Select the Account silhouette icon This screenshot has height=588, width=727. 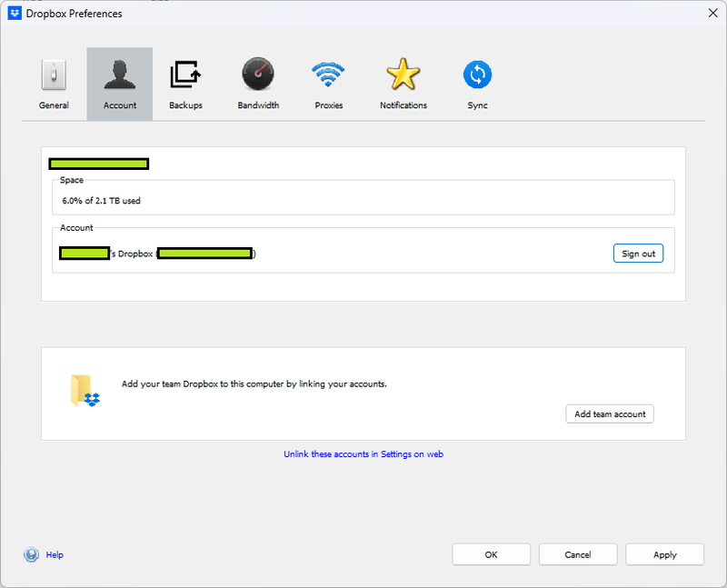(x=119, y=75)
